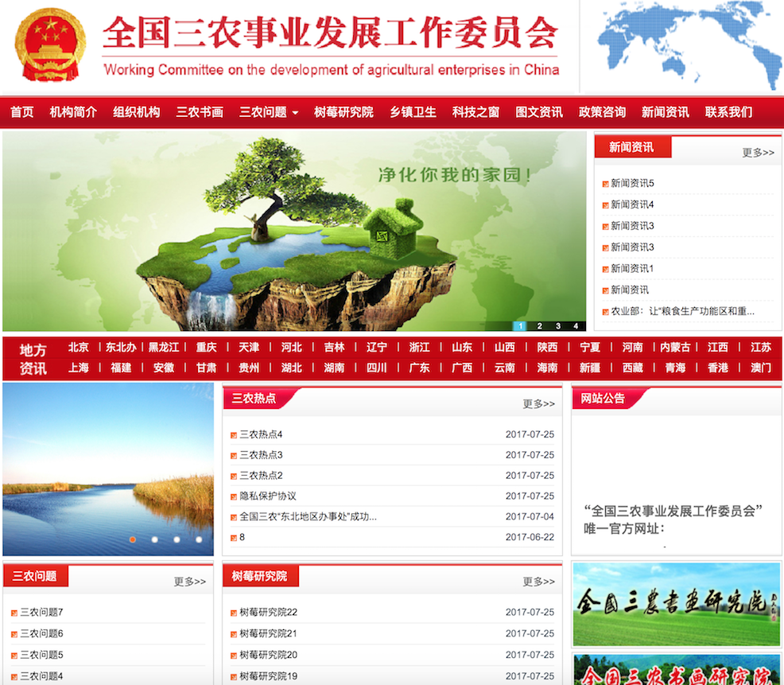This screenshot has height=685, width=784.
Task: Click bullet icon beside 农业部 news item
Action: click(605, 312)
